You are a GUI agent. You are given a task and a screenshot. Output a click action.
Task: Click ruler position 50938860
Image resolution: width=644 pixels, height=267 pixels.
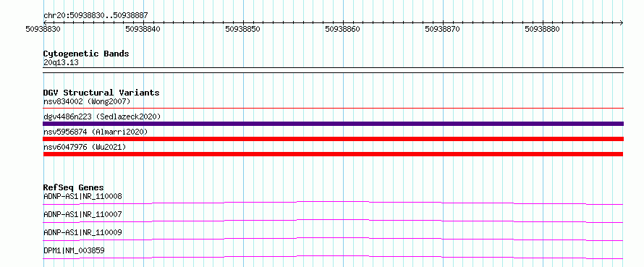pos(343,29)
